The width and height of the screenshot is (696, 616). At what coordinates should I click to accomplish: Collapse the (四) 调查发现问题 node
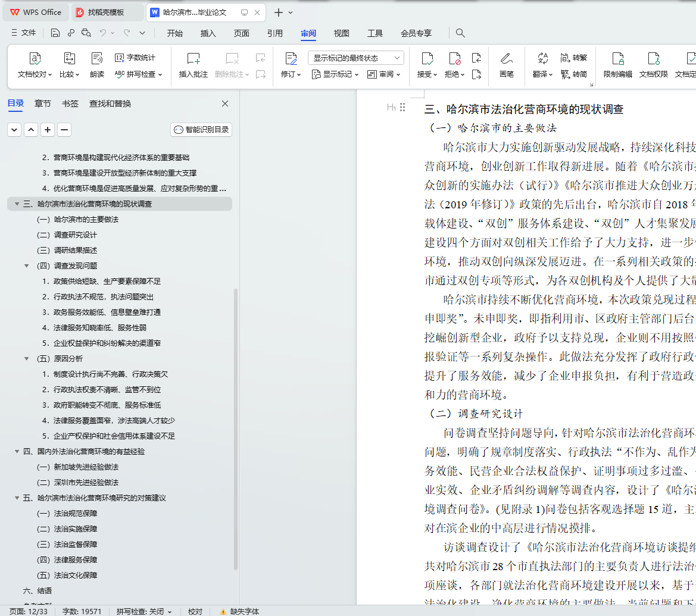point(27,266)
